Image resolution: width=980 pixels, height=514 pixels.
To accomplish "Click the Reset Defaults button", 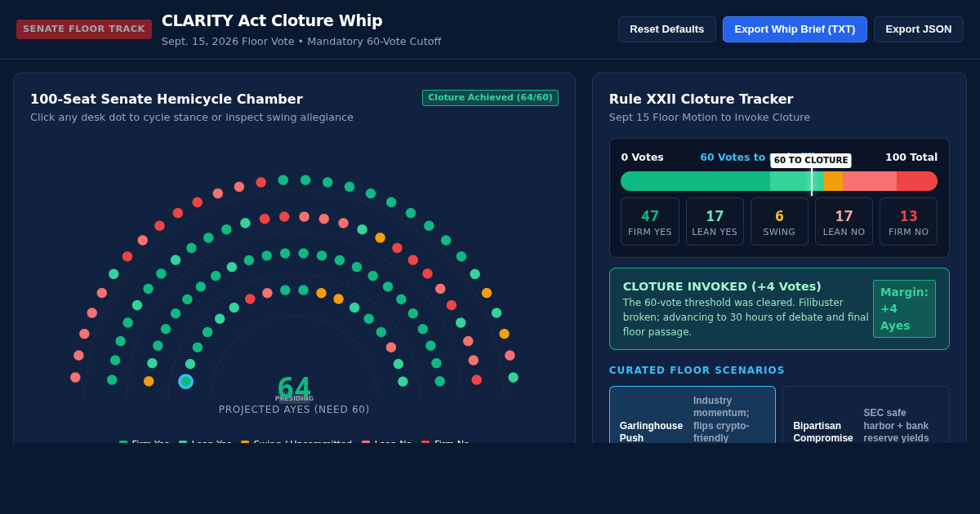I will click(x=666, y=29).
